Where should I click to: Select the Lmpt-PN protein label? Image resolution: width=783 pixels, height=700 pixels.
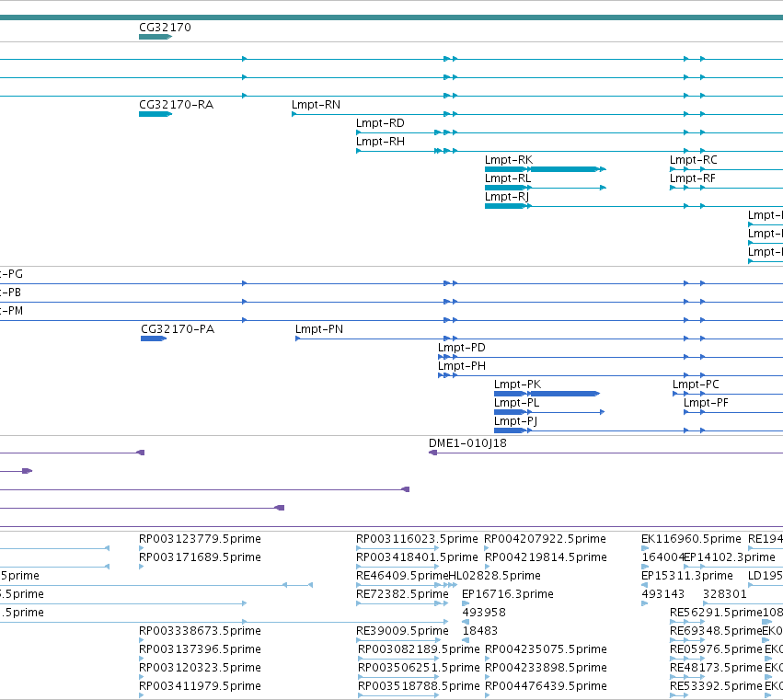pos(319,329)
